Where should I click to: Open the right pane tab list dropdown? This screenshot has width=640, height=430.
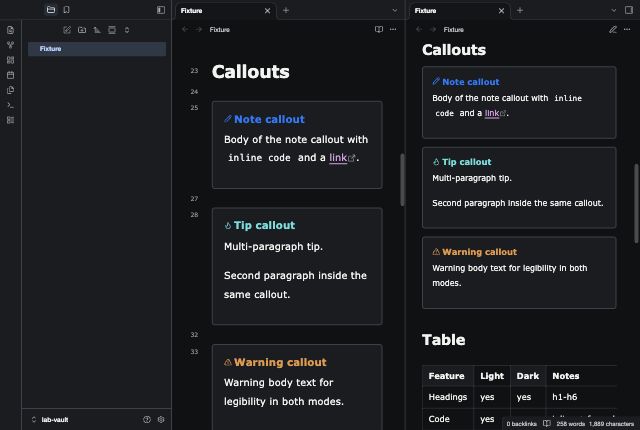tap(613, 10)
